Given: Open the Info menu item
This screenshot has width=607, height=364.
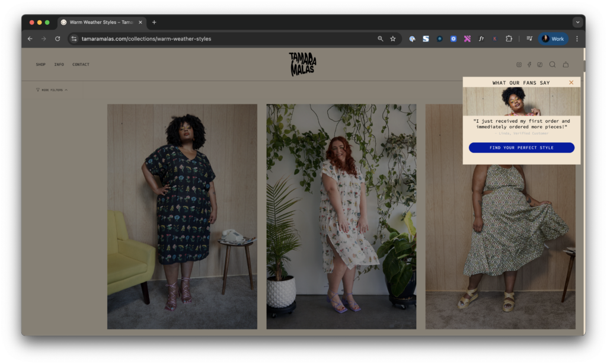Looking at the screenshot, I should [x=59, y=65].
